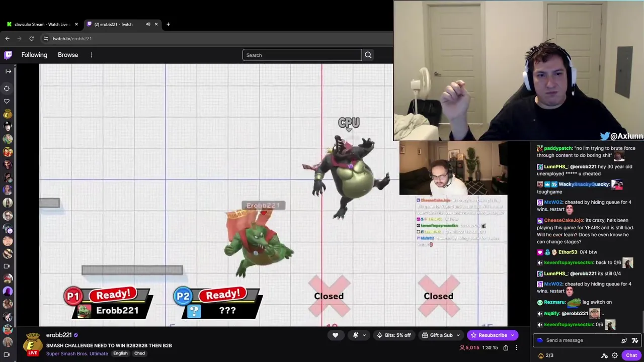Click the P1 Ready! Erobb221 player panel

[x=107, y=303]
